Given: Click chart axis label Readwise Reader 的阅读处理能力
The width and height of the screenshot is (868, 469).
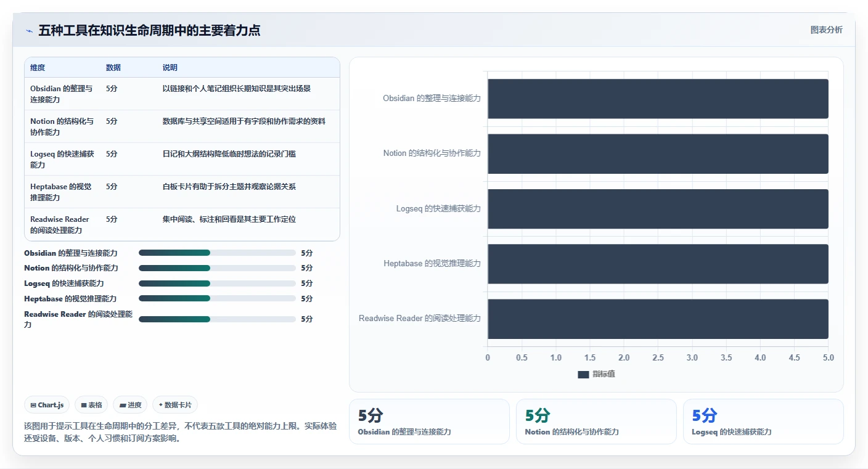Looking at the screenshot, I should coord(420,319).
